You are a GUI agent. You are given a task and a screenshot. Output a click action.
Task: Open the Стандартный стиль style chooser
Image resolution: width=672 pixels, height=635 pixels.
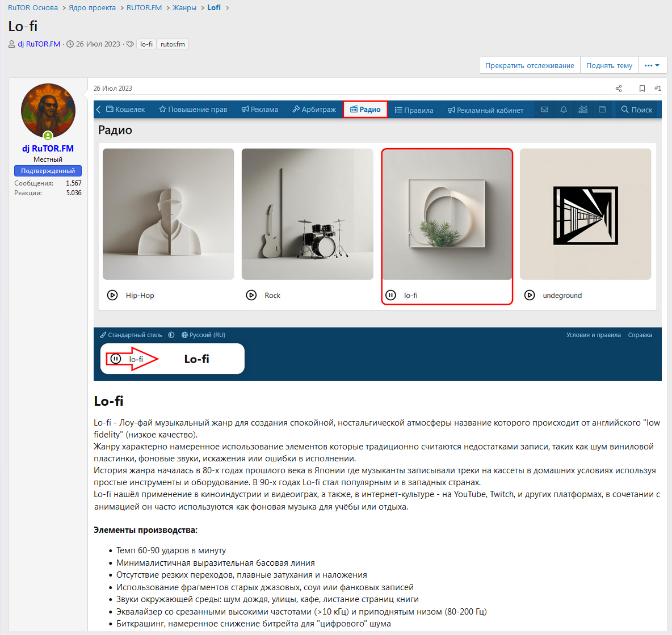[131, 335]
